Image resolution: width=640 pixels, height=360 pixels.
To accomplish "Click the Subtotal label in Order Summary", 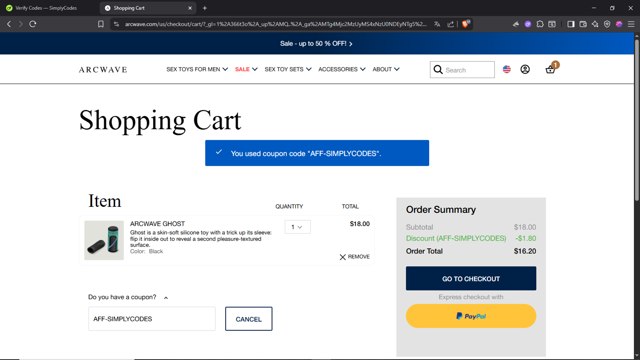I will [419, 227].
